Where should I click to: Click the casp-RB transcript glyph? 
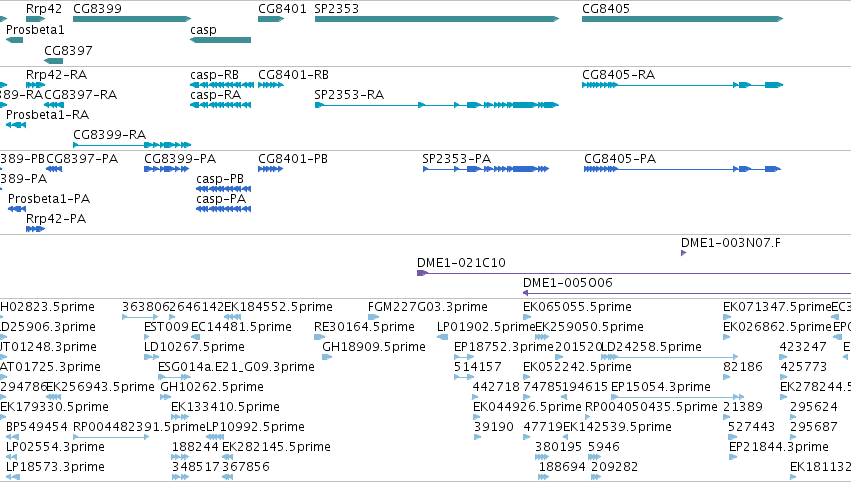pyautogui.click(x=222, y=85)
